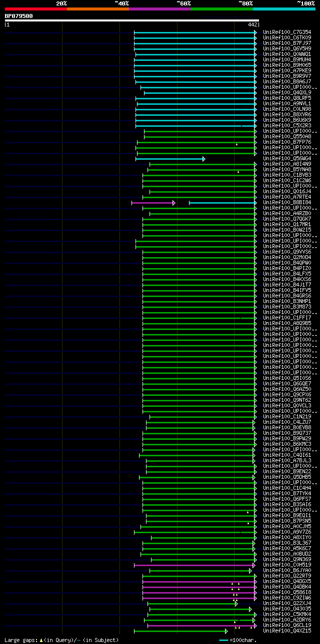
Task: Click the cyan ~100% identity legend segment
Action: [x=284, y=9]
